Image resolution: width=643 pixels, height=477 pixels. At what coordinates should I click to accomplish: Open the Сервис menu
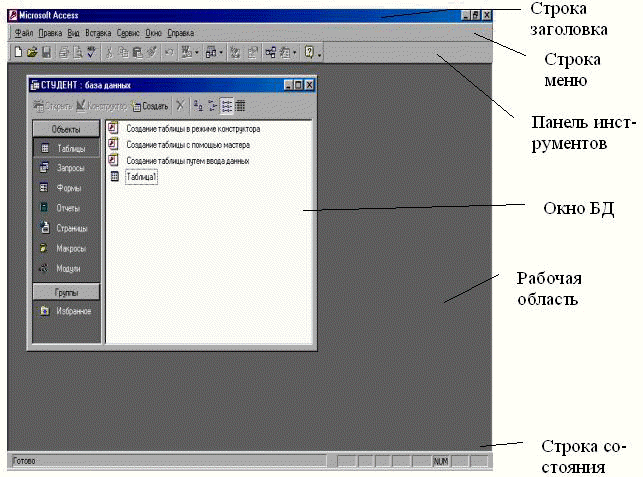[x=128, y=33]
